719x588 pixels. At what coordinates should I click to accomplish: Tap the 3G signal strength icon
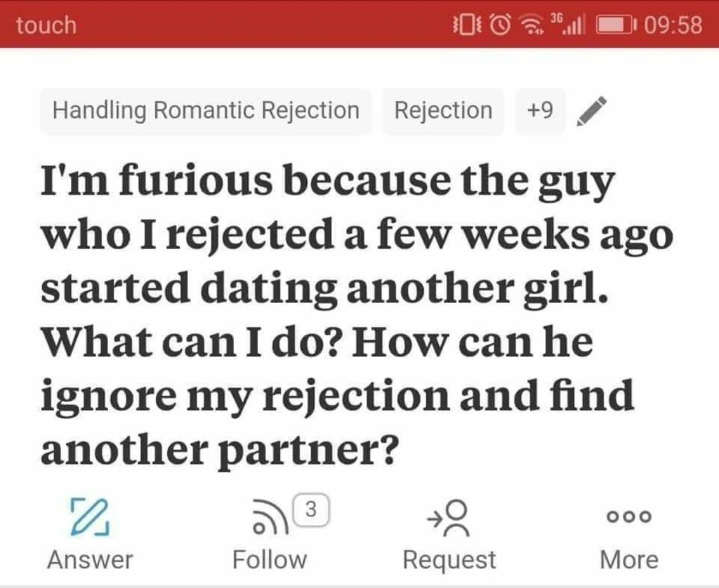567,25
